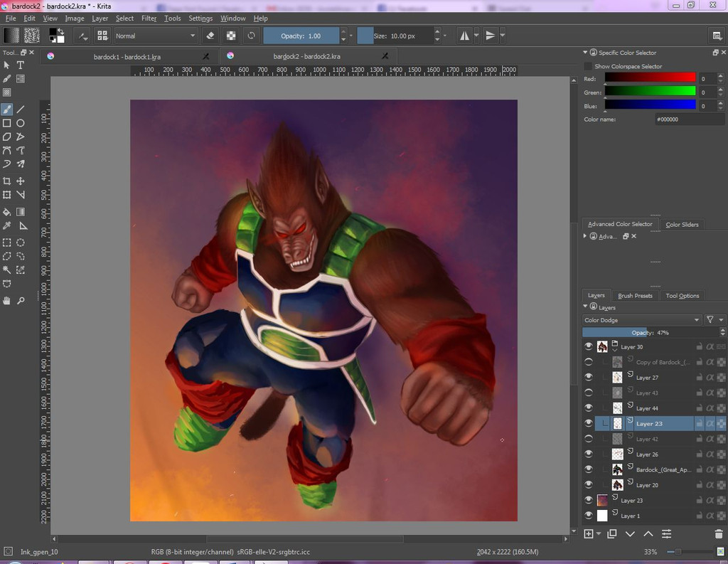Delete the selected layer
Screen dimensions: 728x564
tap(719, 534)
